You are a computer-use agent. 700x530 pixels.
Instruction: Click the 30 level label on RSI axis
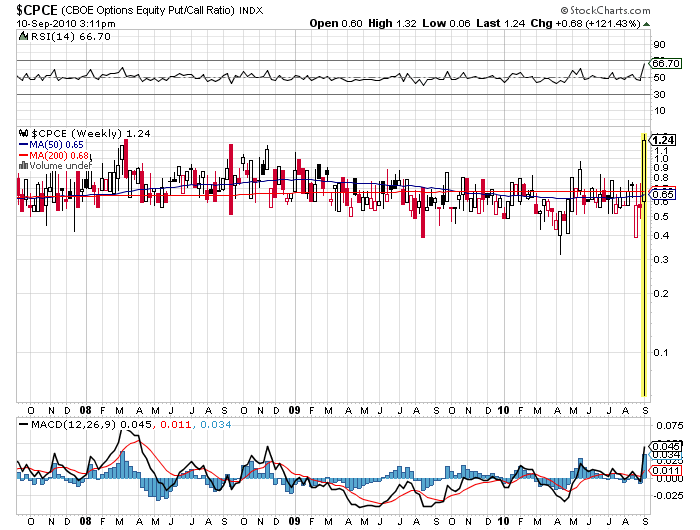click(x=659, y=94)
